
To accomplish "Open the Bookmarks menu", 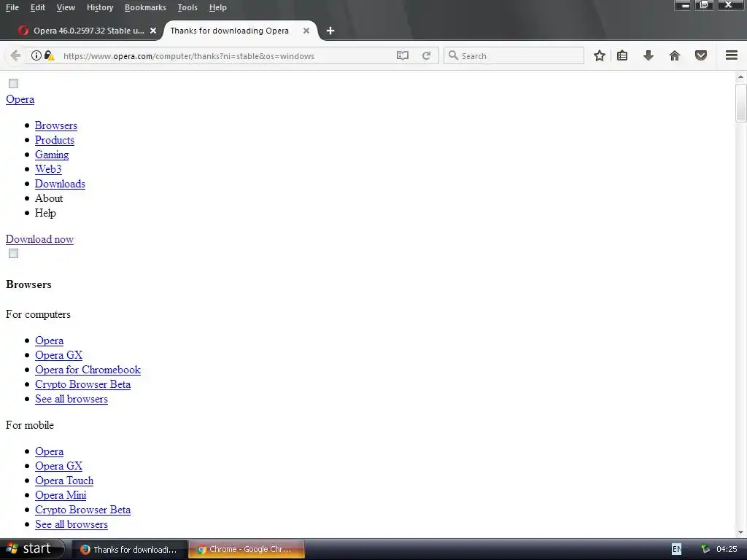I will (145, 7).
